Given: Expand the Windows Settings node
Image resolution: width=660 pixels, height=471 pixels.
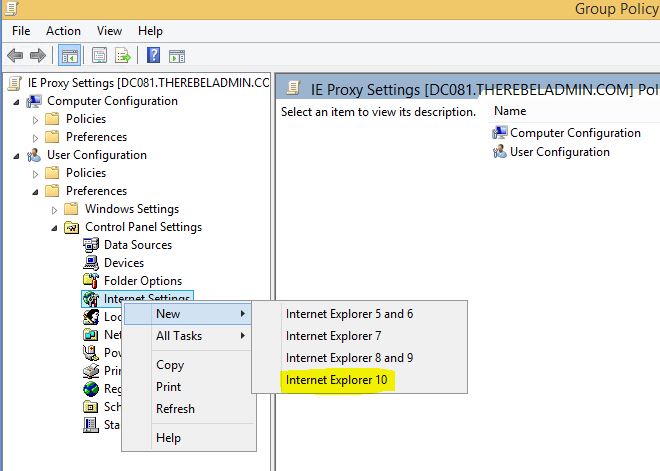Looking at the screenshot, I should (54, 210).
